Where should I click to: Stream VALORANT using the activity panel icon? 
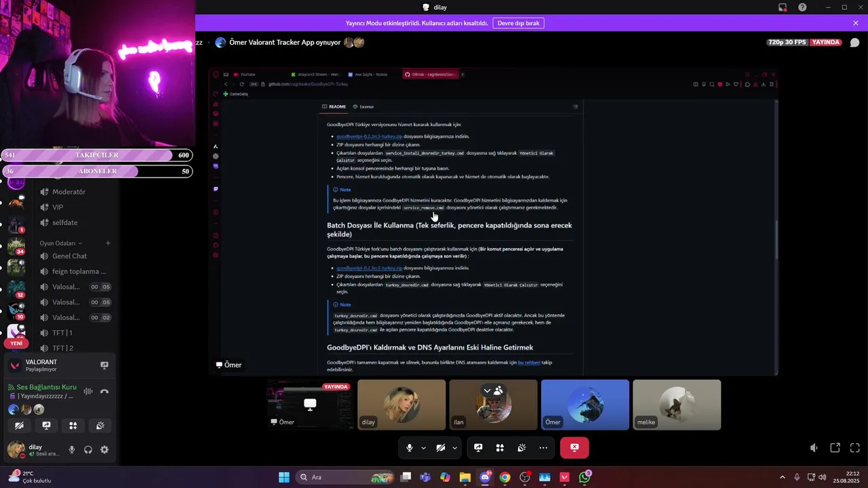[x=104, y=365]
